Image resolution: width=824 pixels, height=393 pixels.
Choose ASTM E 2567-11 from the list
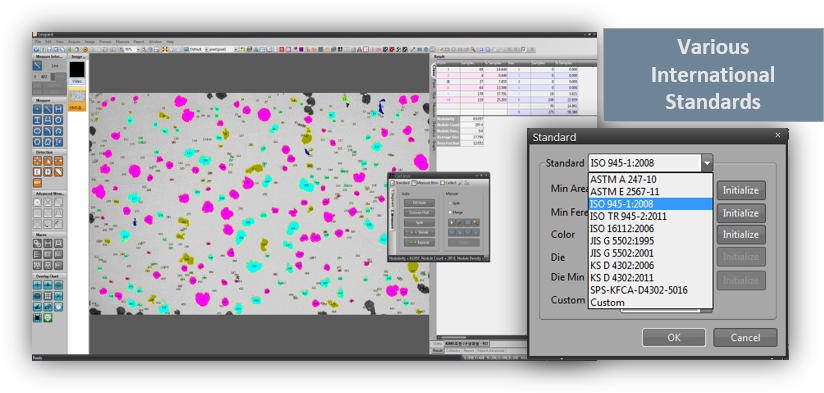(650, 192)
